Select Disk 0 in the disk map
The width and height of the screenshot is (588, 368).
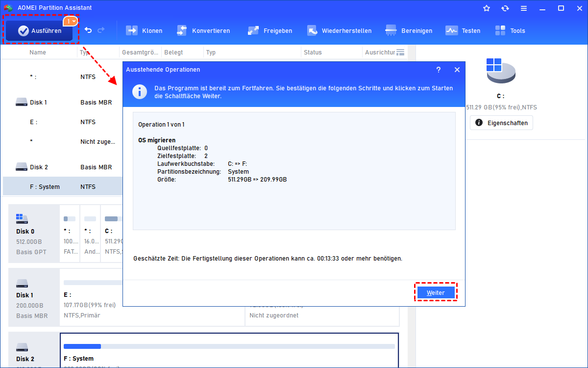33,233
